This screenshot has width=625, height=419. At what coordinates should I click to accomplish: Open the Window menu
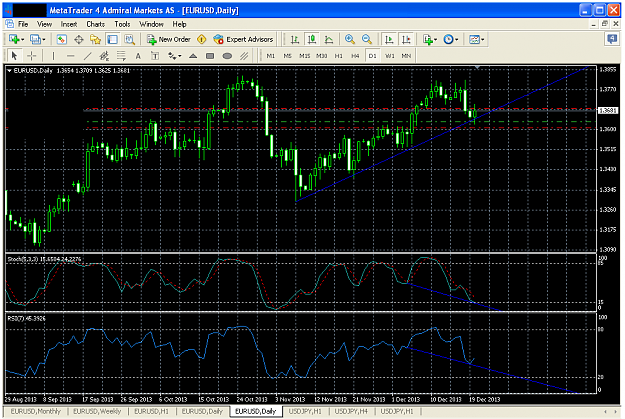[x=151, y=24]
